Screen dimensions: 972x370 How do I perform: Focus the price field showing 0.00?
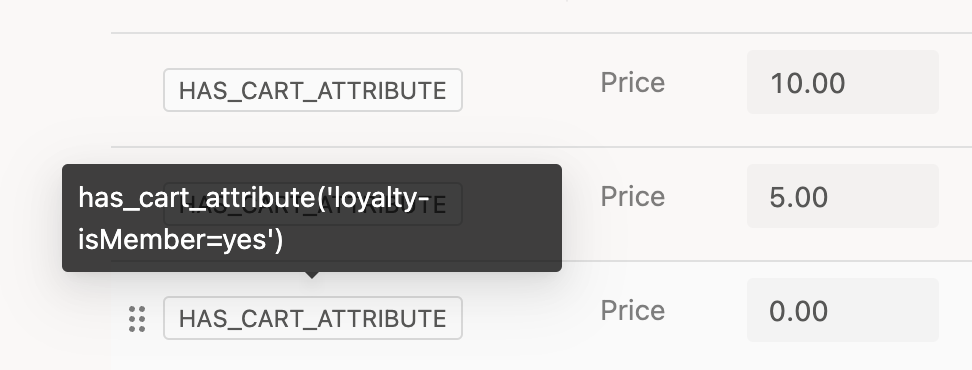842,310
